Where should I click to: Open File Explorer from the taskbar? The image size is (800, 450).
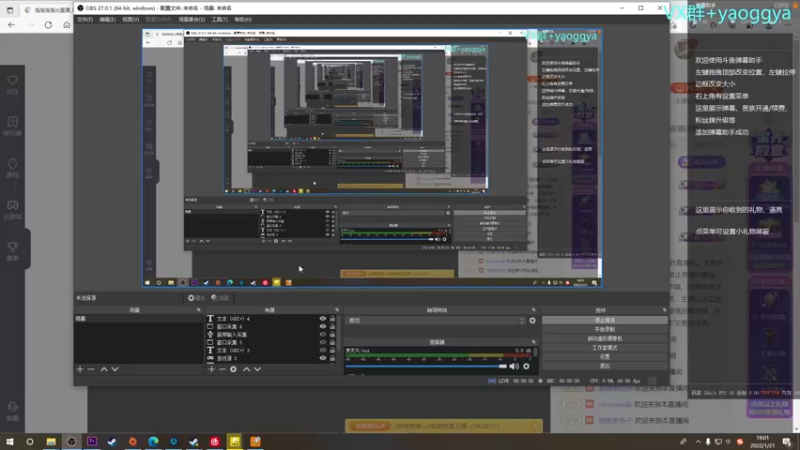(51, 441)
